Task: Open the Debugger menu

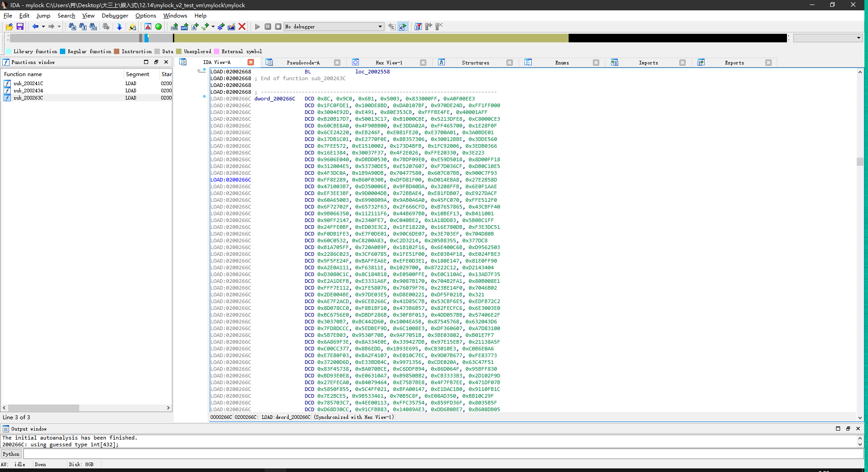Action: (x=115, y=15)
